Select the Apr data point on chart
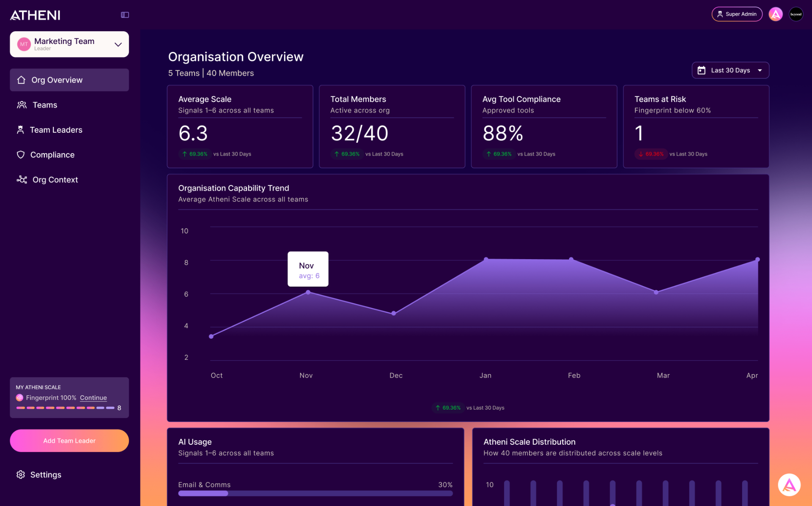This screenshot has width=812, height=506. click(x=757, y=260)
